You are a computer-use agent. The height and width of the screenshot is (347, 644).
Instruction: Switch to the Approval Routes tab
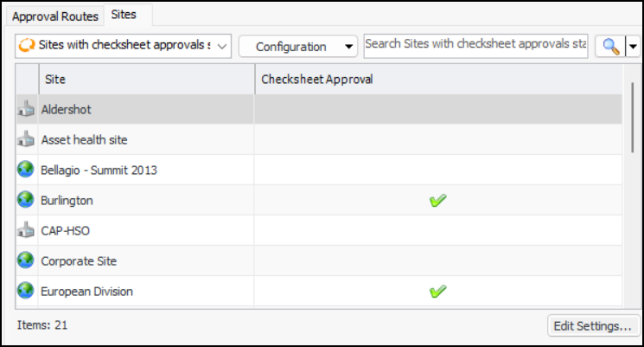click(55, 16)
